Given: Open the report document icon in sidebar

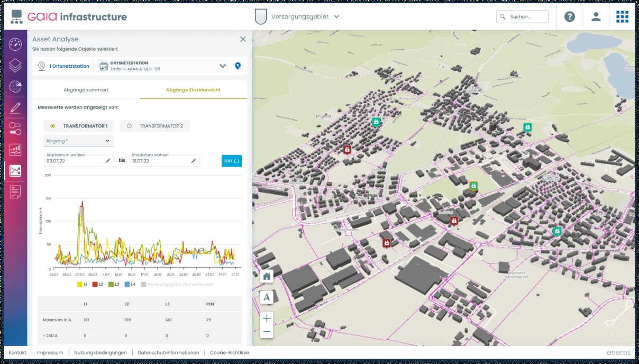Looking at the screenshot, I should 15,193.
